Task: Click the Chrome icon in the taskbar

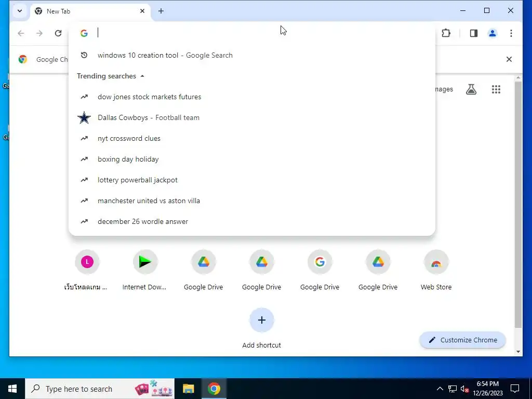Action: 214,389
